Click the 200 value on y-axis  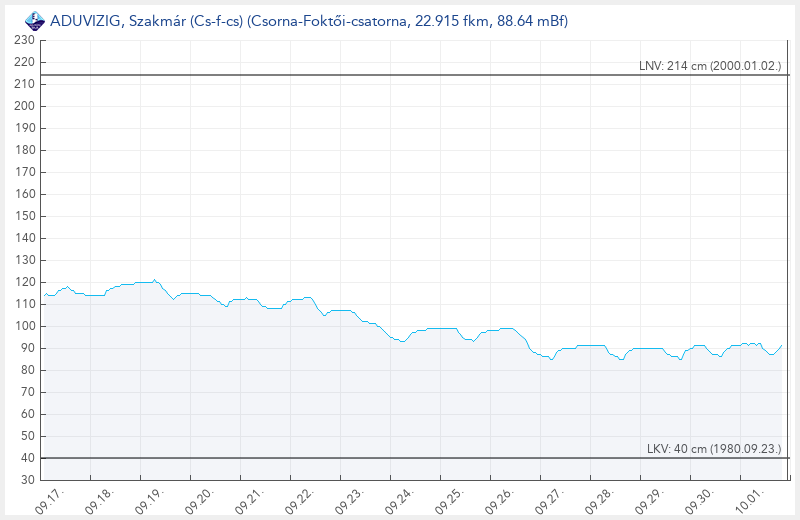coord(25,106)
